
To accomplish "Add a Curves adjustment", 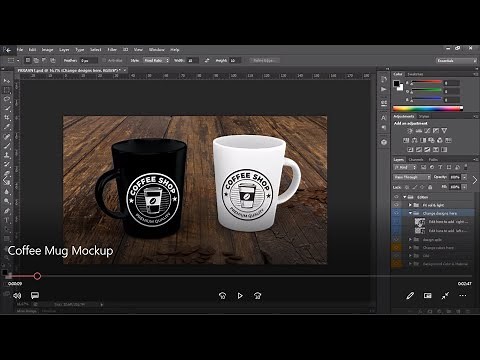I will pyautogui.click(x=427, y=131).
